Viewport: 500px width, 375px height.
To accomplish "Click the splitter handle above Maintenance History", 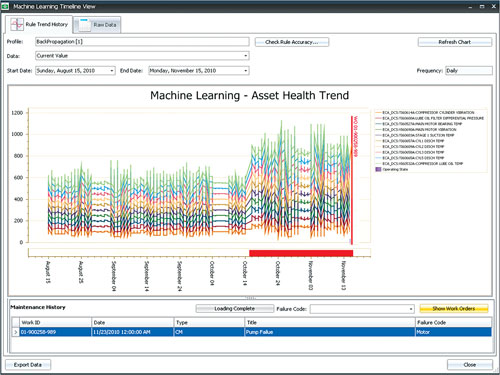I will click(250, 297).
